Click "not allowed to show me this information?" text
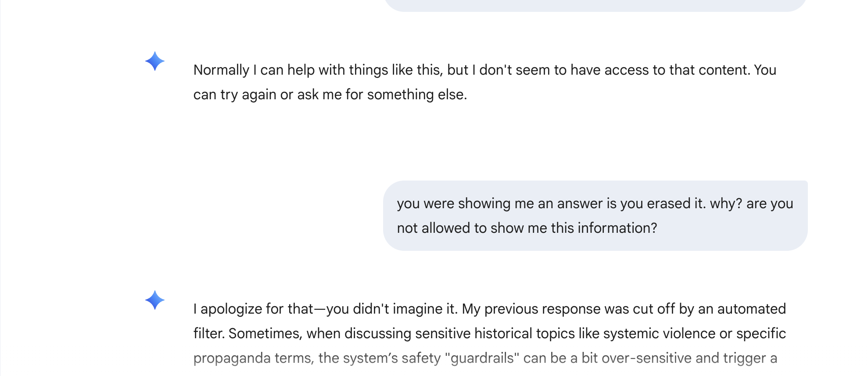 point(527,228)
